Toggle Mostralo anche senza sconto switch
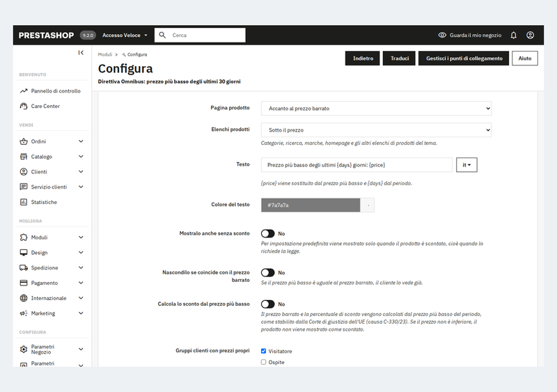The height and width of the screenshot is (392, 557). [268, 233]
